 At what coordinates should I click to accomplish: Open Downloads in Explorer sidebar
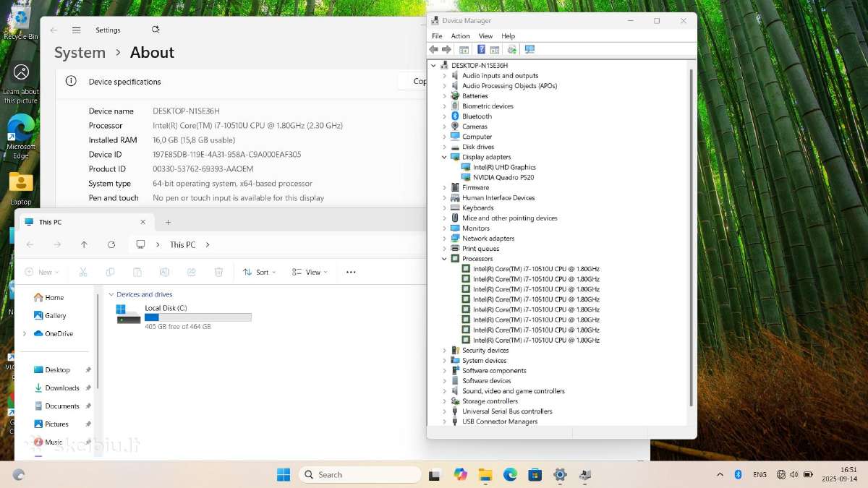[62, 388]
